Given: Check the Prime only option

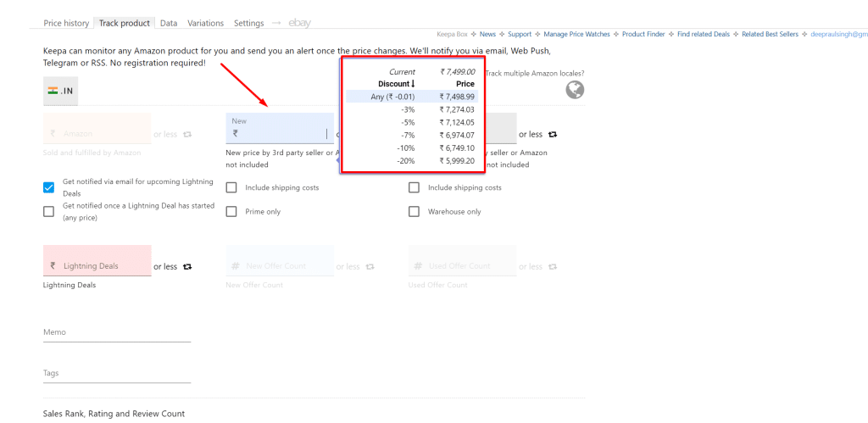Looking at the screenshot, I should coord(231,211).
